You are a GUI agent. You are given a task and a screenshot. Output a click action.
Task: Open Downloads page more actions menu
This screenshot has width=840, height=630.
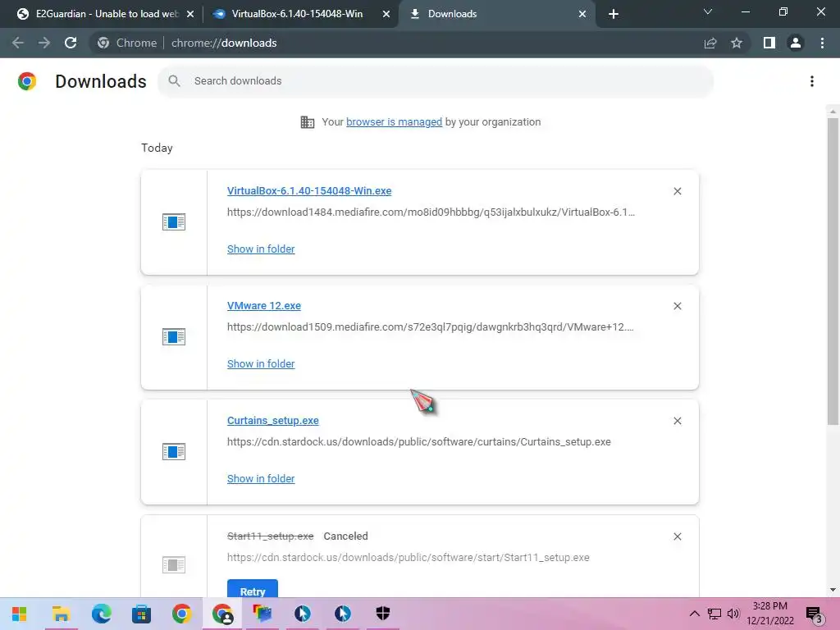(x=812, y=81)
